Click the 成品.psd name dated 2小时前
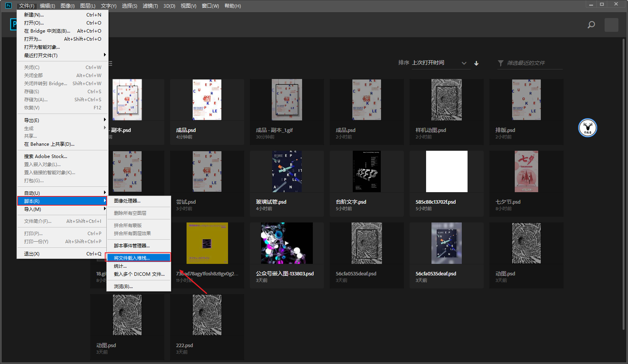This screenshot has width=628, height=364. (345, 130)
